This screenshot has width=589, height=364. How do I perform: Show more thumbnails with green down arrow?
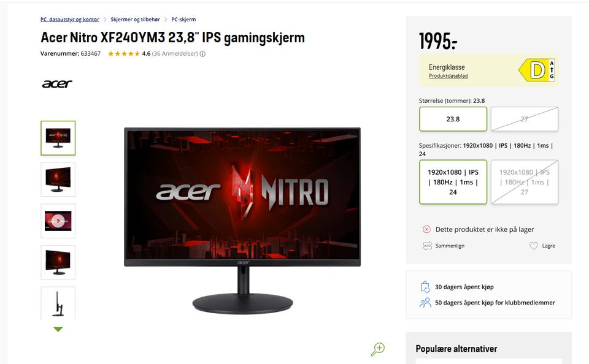tap(58, 330)
